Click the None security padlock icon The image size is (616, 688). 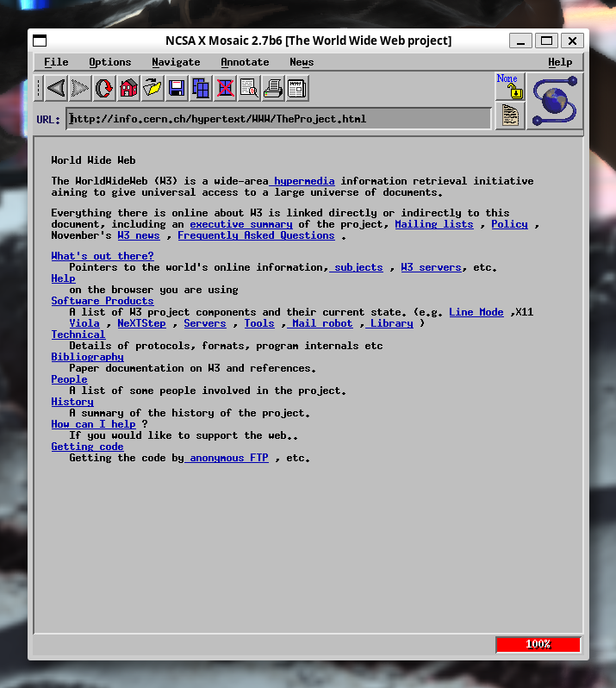510,86
